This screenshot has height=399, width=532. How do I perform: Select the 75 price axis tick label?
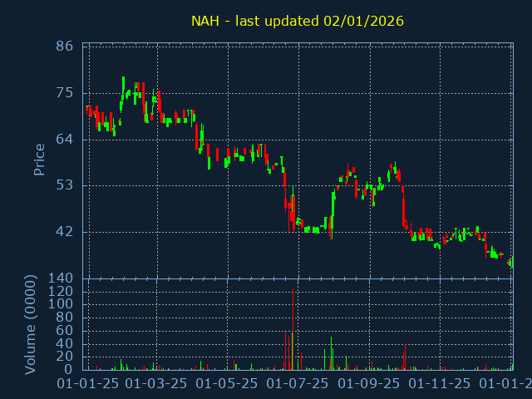tap(65, 93)
